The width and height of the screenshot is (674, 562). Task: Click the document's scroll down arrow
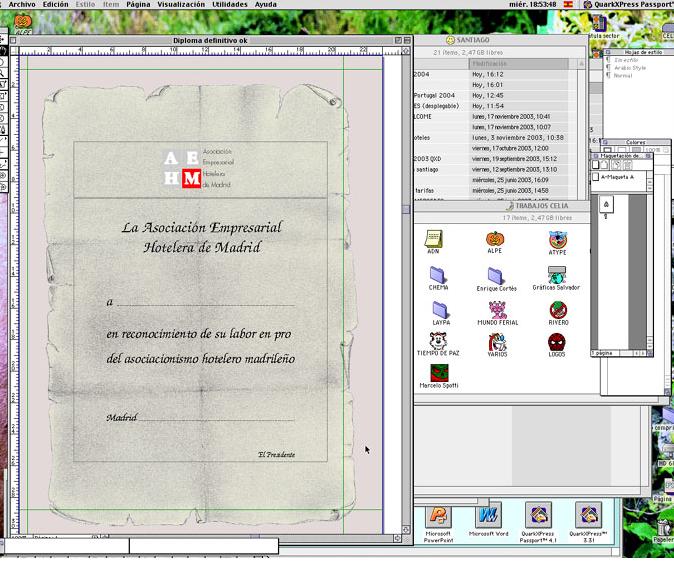[406, 529]
